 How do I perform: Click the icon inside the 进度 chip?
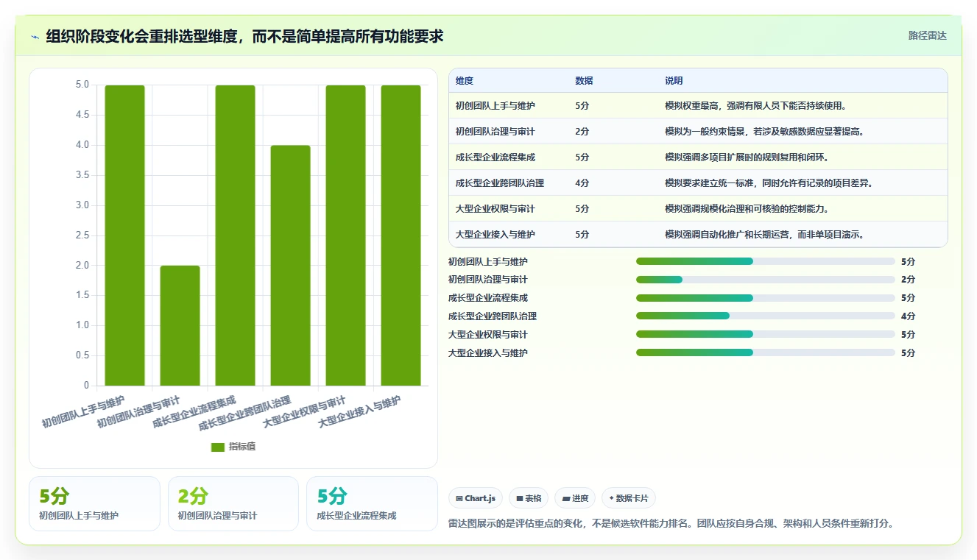[x=565, y=499]
